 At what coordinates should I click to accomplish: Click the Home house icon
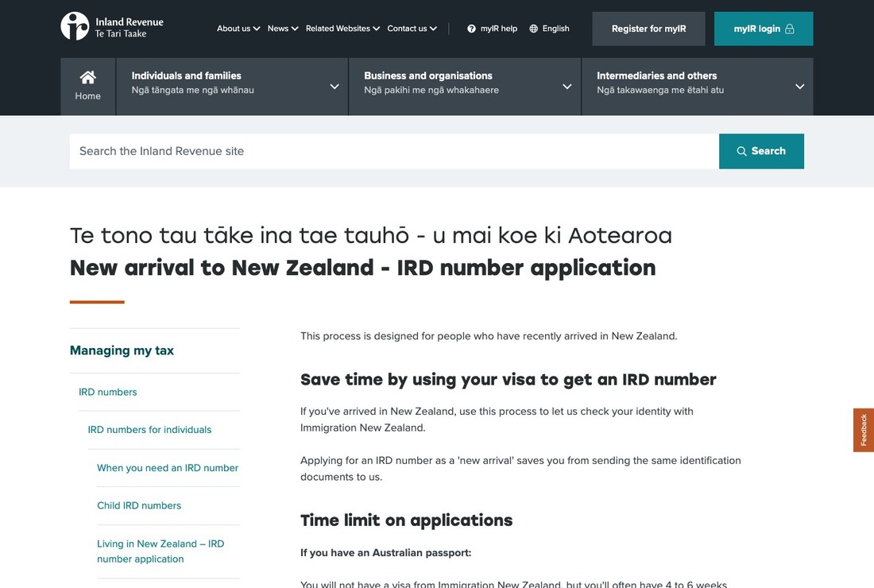(87, 77)
